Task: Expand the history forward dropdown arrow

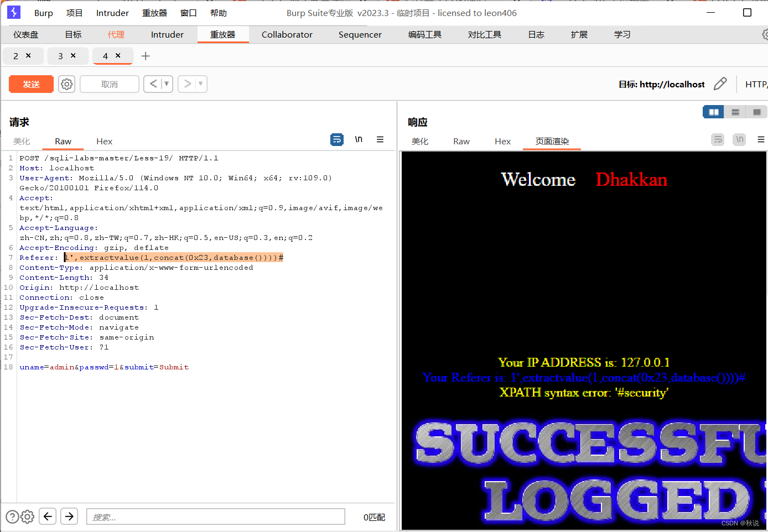Action: (x=201, y=84)
